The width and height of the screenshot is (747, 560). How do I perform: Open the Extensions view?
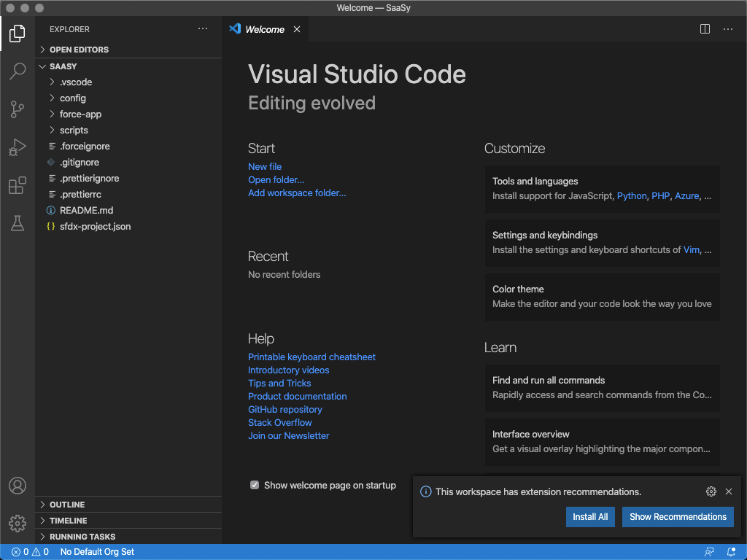point(18,186)
